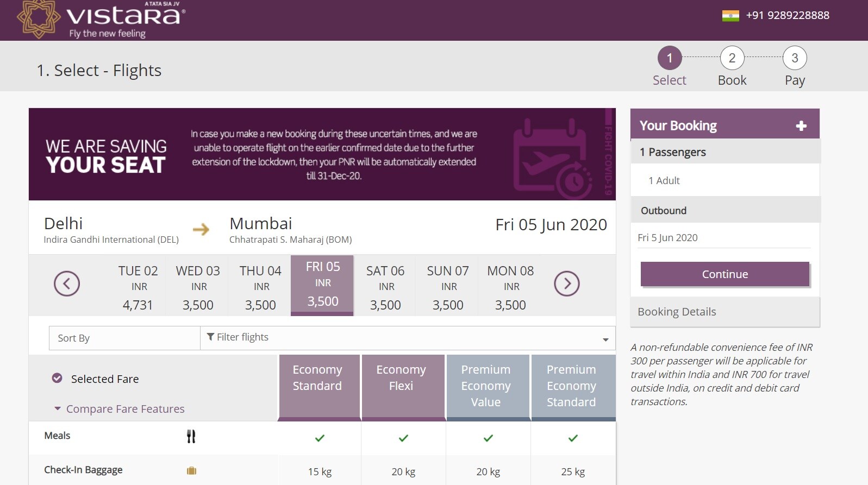The height and width of the screenshot is (485, 868).
Task: Click phone number +91 9289228888
Action: [788, 15]
